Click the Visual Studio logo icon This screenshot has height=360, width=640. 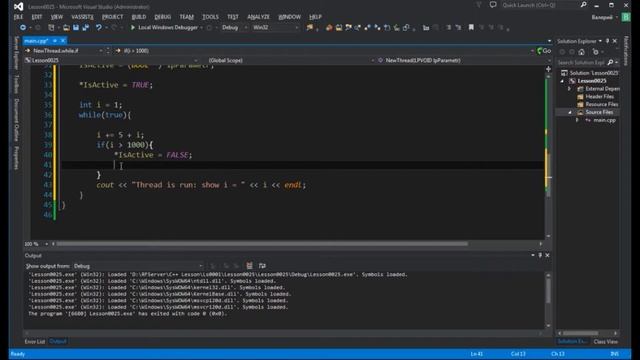tap(18, 6)
